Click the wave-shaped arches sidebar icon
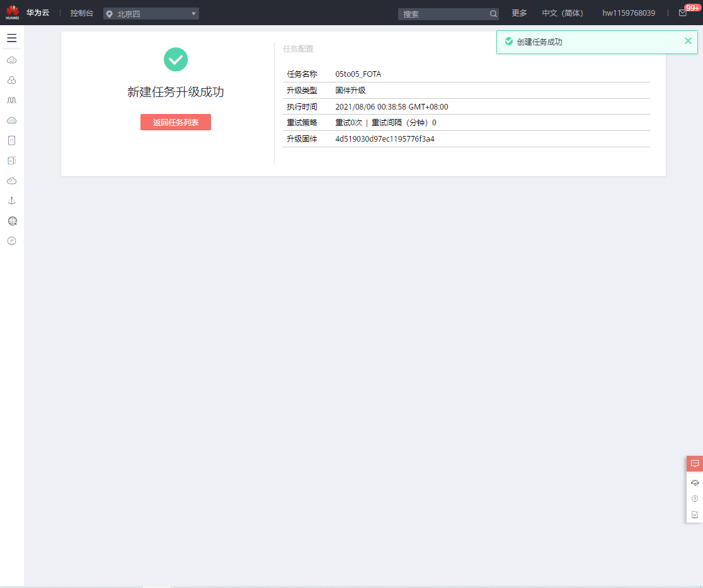Screen dimensions: 703x588 click(12, 100)
